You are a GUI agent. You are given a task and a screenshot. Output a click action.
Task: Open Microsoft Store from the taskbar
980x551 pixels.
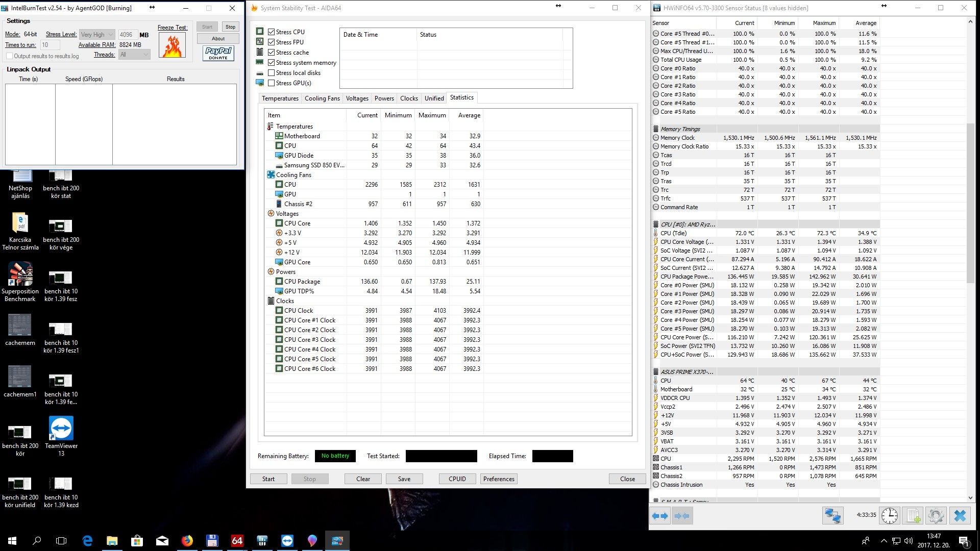(x=137, y=540)
